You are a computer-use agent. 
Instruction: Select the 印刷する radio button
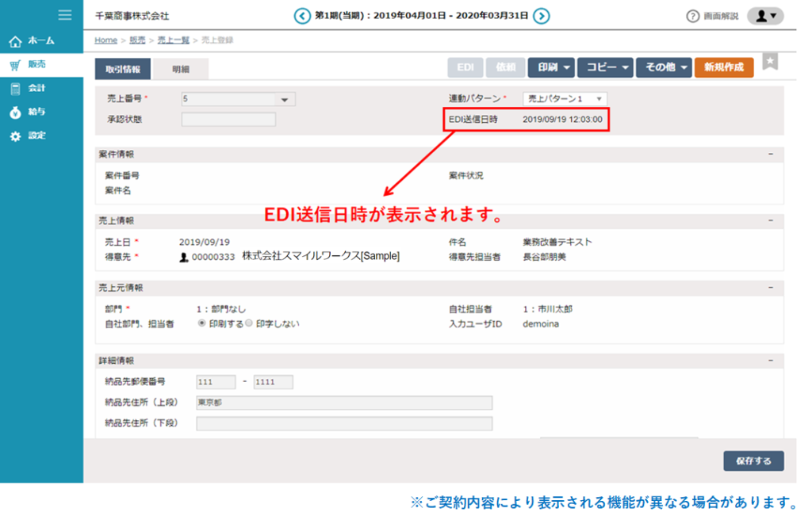202,323
